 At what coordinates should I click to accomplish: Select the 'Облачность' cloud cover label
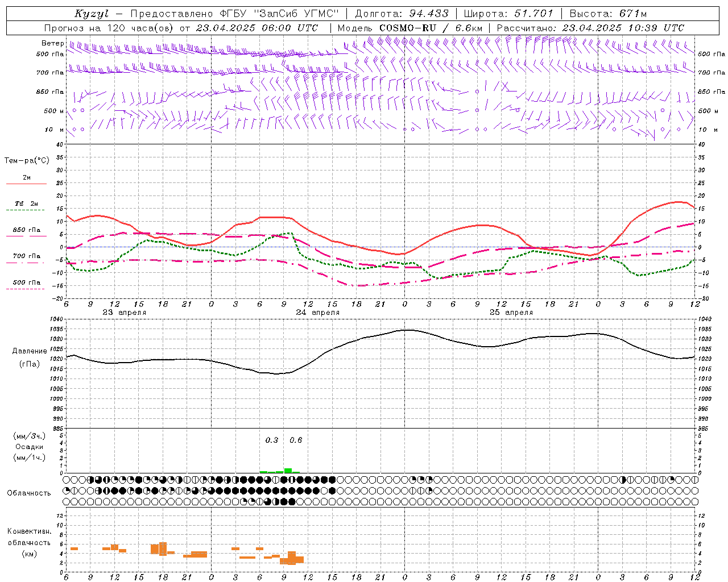(29, 493)
